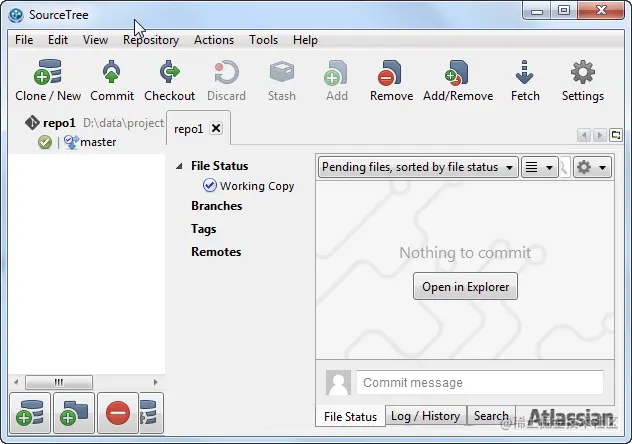Open the Edit menu
The height and width of the screenshot is (444, 632).
coord(58,40)
